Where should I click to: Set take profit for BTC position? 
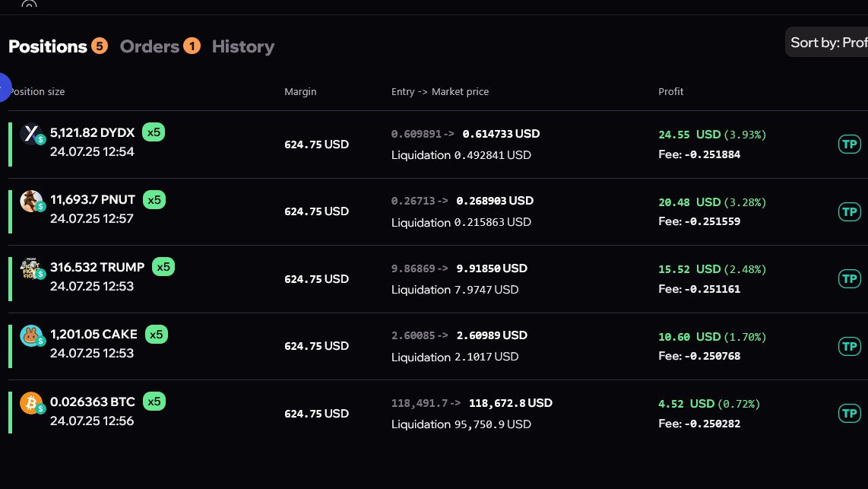coord(849,413)
